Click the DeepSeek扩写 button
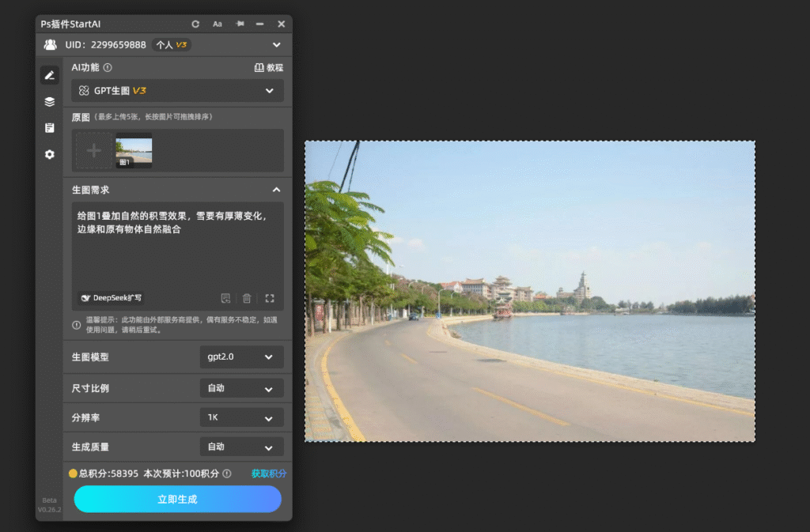Viewport: 810px width, 532px height. pos(112,298)
